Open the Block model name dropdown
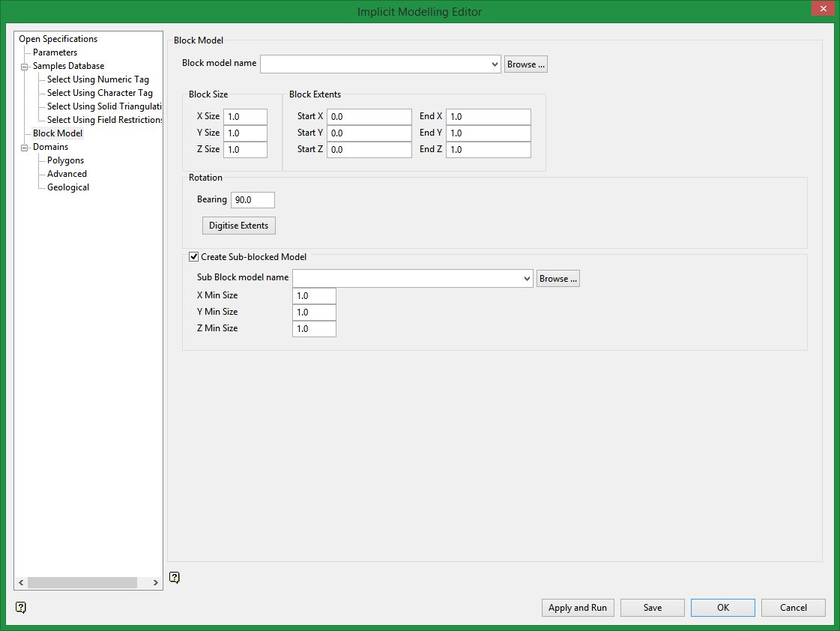 click(495, 64)
